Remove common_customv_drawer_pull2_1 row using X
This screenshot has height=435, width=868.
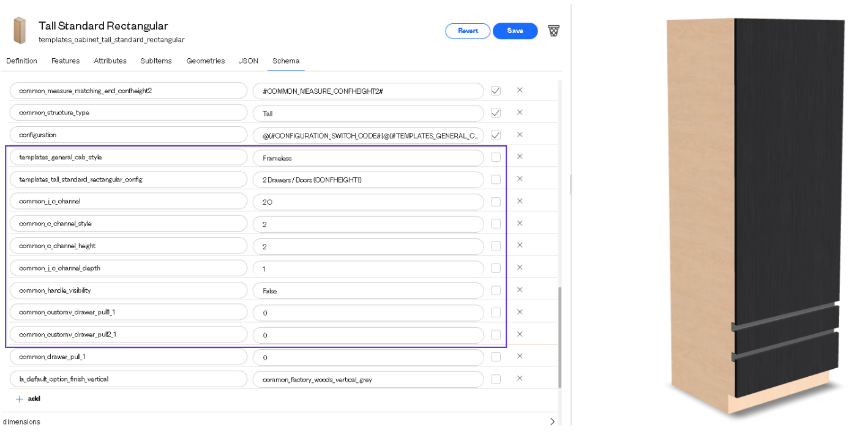[x=520, y=334]
